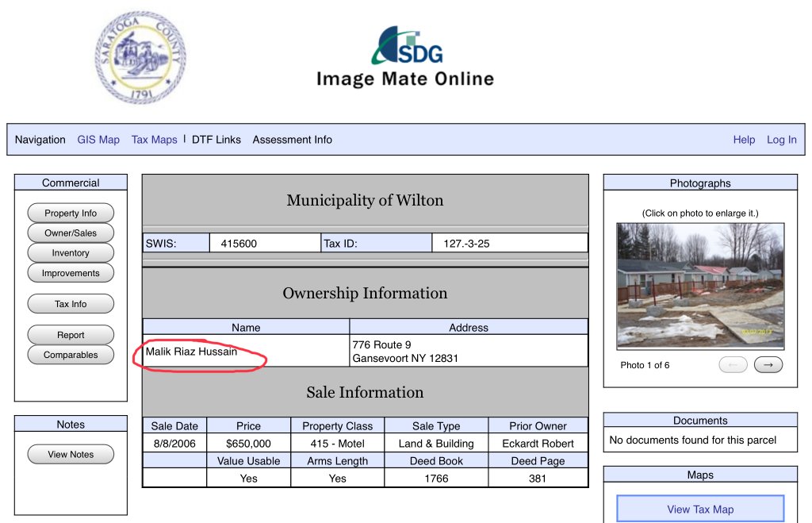Show Owner/Sales details
Screen dimensions: 812x523
point(71,233)
